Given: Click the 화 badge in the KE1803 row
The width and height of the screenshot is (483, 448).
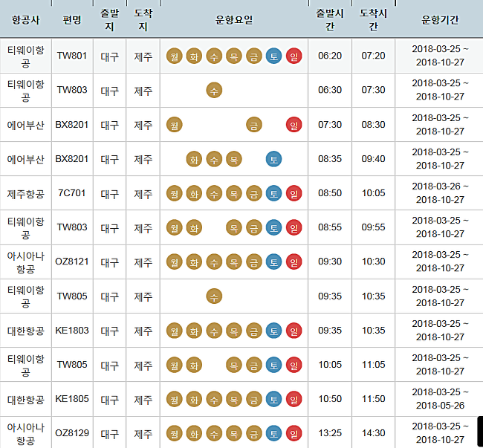Looking at the screenshot, I should coord(194,331).
